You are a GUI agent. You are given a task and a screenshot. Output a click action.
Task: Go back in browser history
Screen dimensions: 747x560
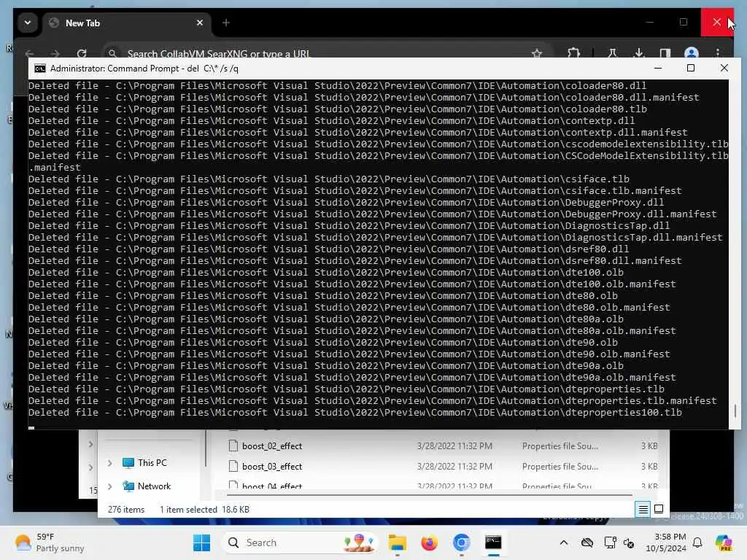pos(29,53)
